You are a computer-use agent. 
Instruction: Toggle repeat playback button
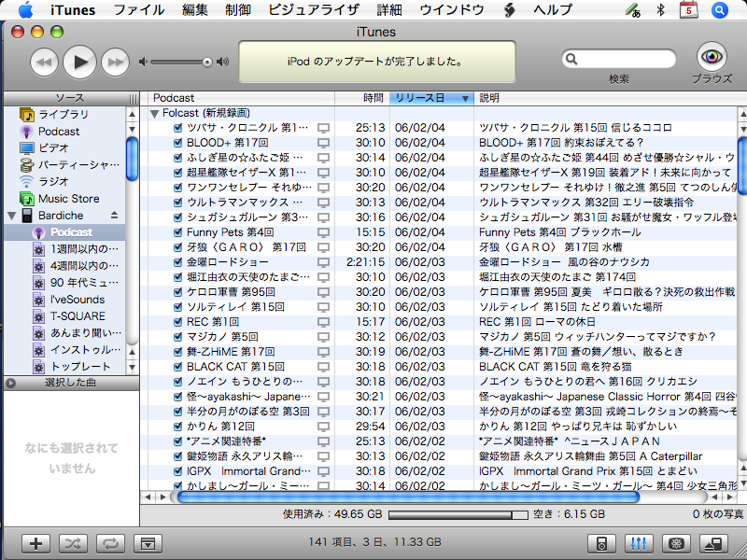(x=109, y=543)
